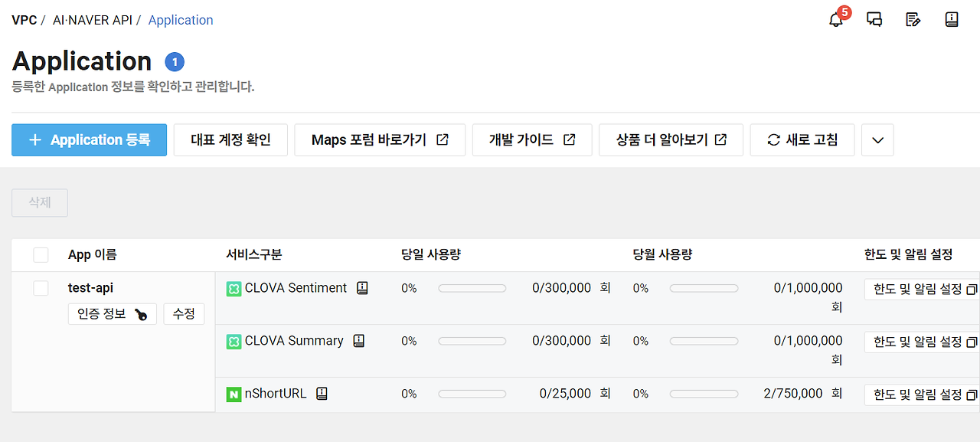Click the green CLOVA Summary service icon
Image resolution: width=980 pixels, height=442 pixels.
pos(234,342)
